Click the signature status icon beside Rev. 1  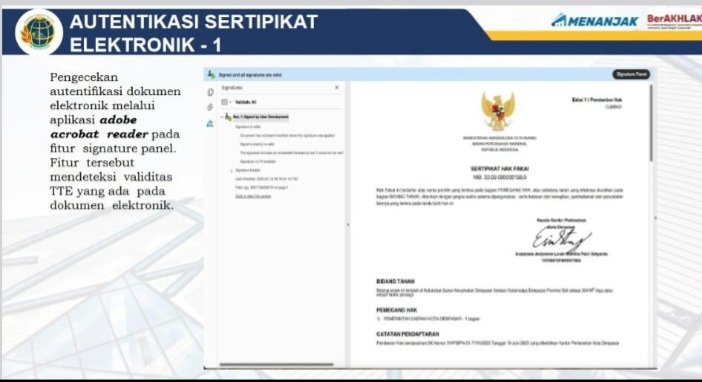tap(228, 117)
